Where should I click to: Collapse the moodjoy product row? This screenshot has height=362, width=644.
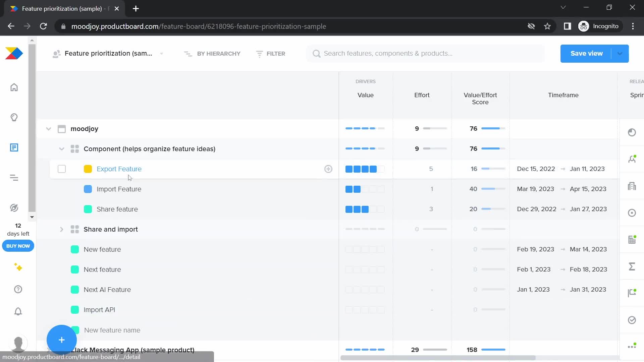[49, 129]
